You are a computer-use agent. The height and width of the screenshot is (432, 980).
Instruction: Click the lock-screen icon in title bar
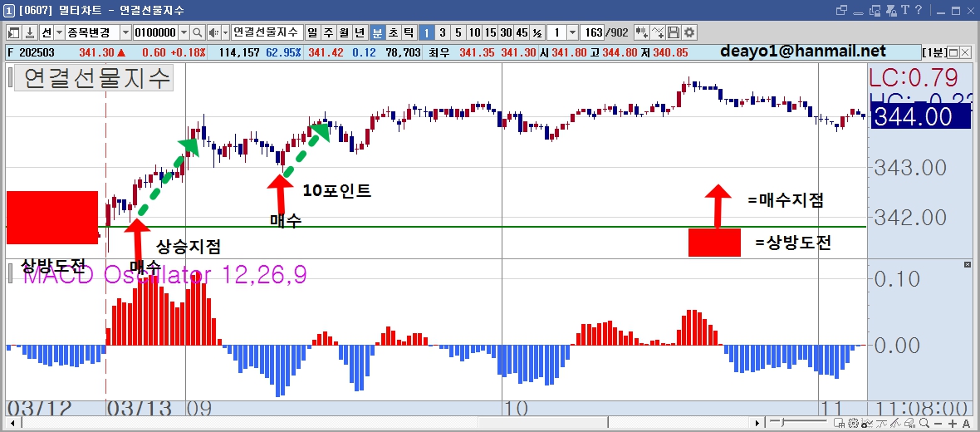[875, 11]
